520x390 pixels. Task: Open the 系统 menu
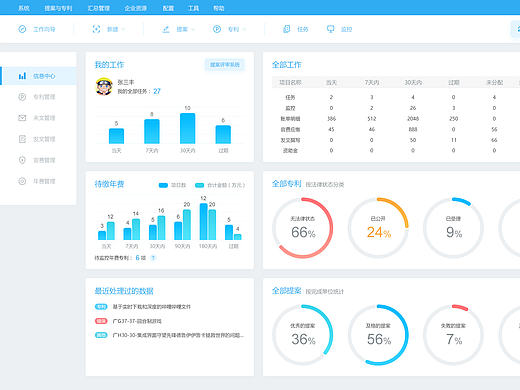pyautogui.click(x=24, y=8)
